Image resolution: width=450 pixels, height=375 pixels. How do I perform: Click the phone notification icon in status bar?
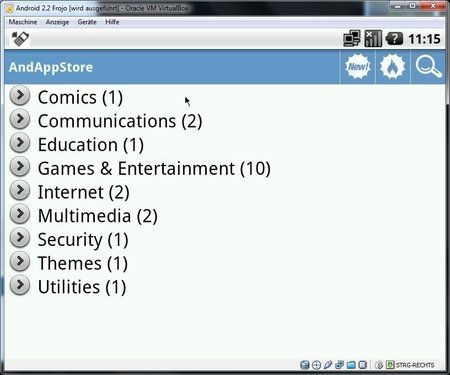pyautogui.click(x=21, y=39)
